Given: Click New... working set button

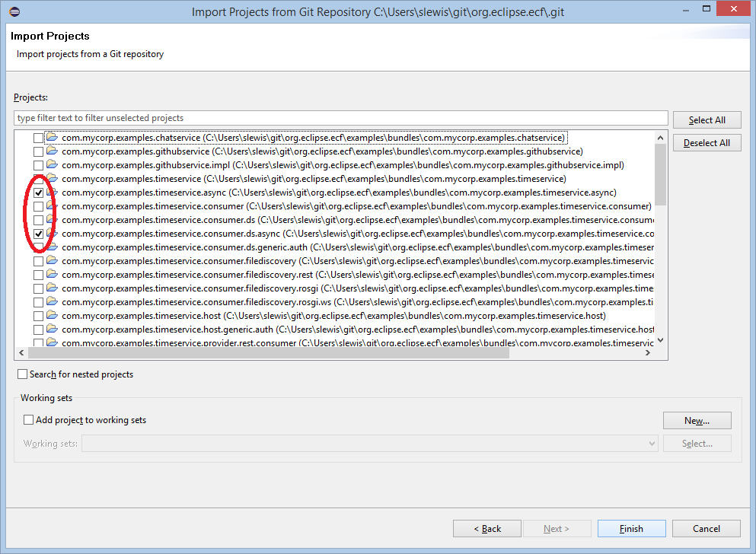Looking at the screenshot, I should pos(697,421).
